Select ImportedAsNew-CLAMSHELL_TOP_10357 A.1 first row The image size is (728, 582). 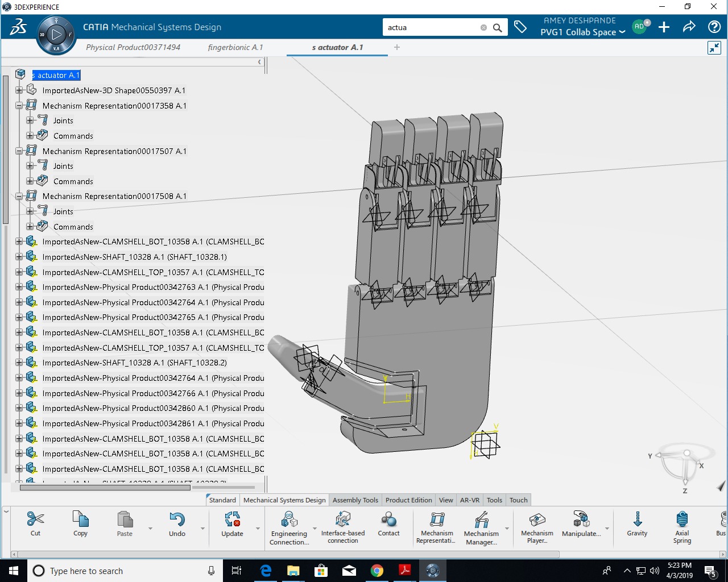[153, 272]
